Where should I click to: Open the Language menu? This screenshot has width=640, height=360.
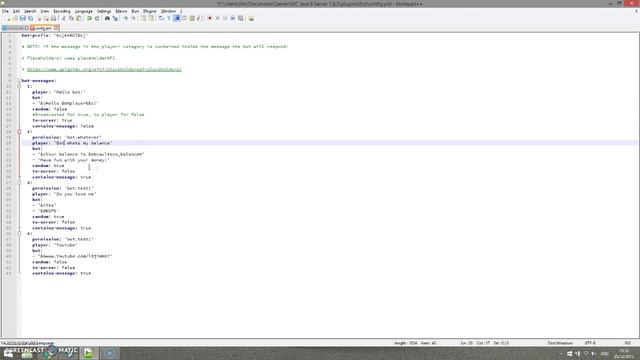[84, 11]
